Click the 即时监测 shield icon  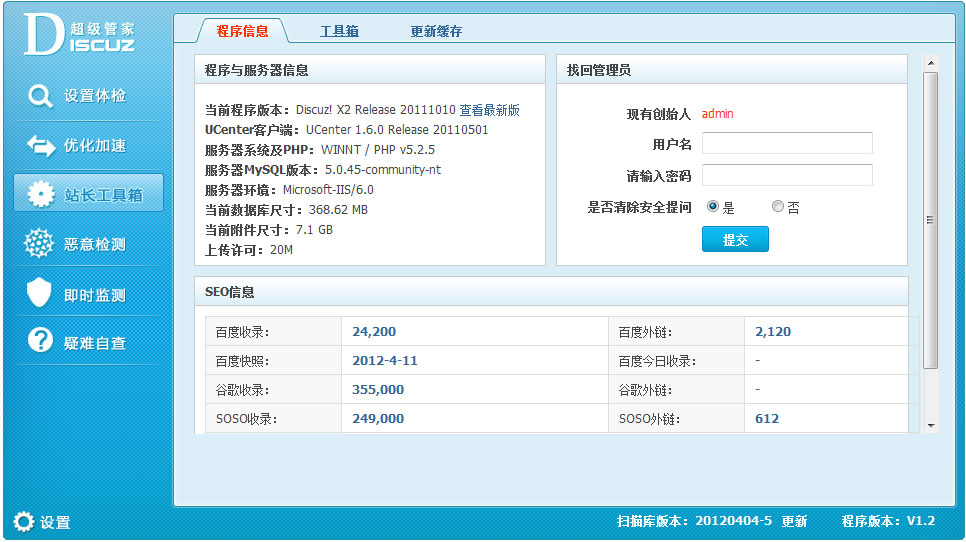pyautogui.click(x=39, y=293)
